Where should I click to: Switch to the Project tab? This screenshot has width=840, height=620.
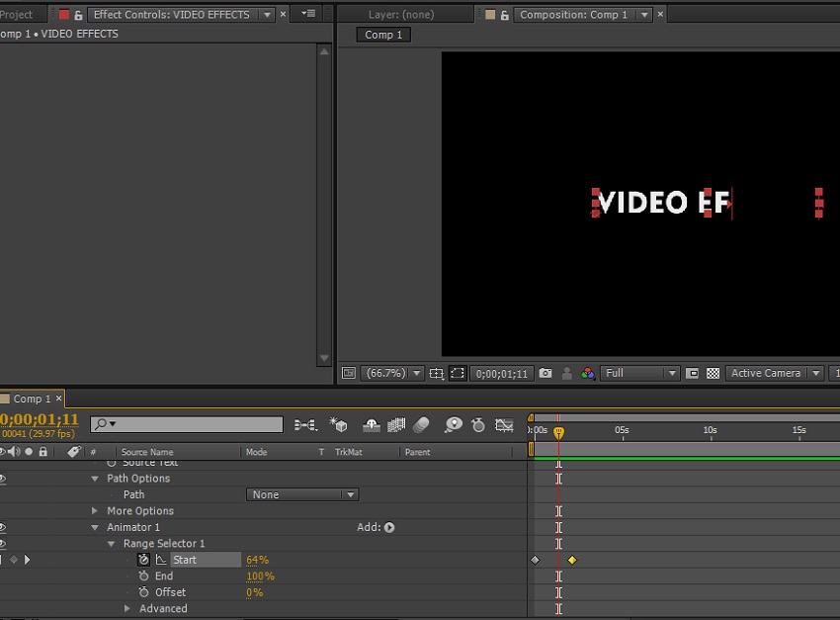17,15
